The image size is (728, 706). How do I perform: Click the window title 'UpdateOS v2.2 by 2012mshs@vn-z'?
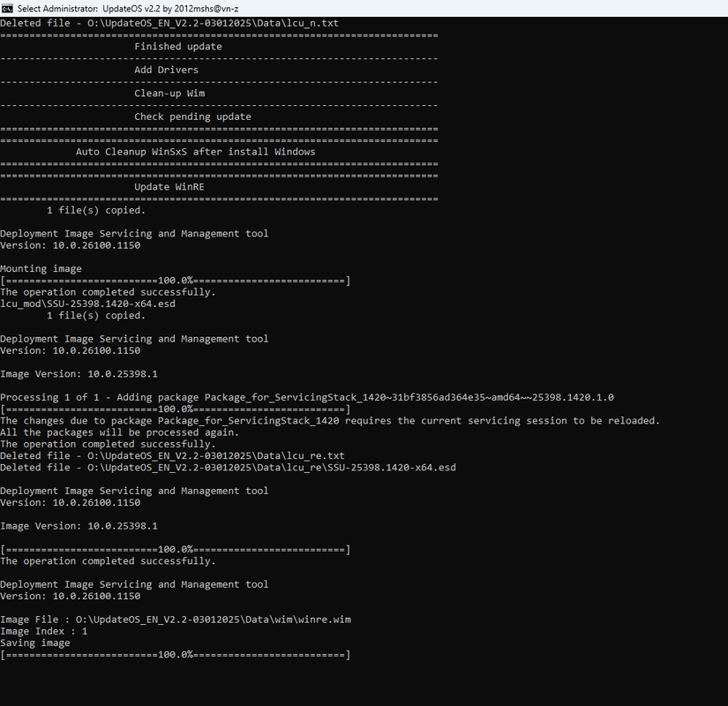click(x=170, y=8)
